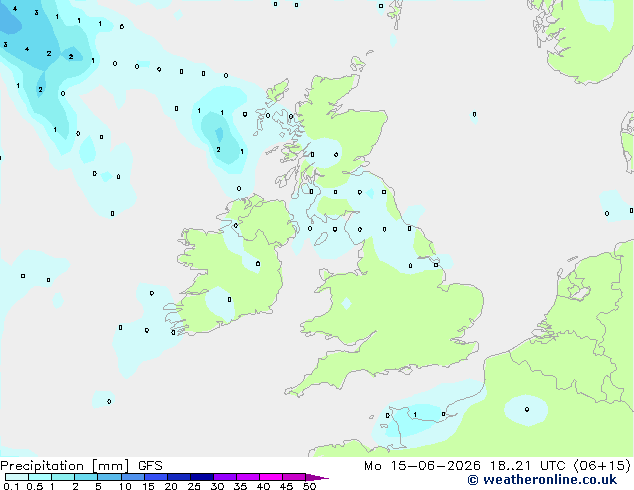
Task: Click the '40' legend scale label
Action: click(263, 486)
